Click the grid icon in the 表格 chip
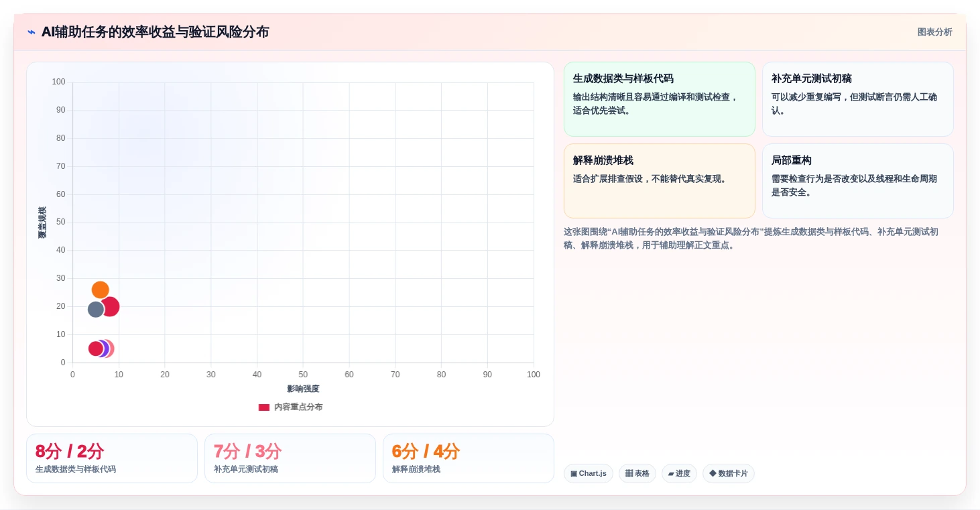 point(629,473)
